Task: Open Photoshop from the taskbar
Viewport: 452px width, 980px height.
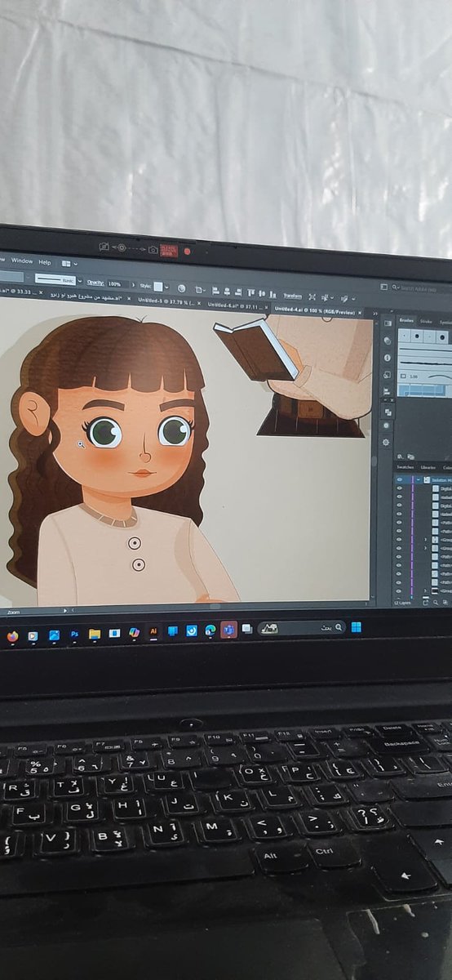Action: point(74,634)
